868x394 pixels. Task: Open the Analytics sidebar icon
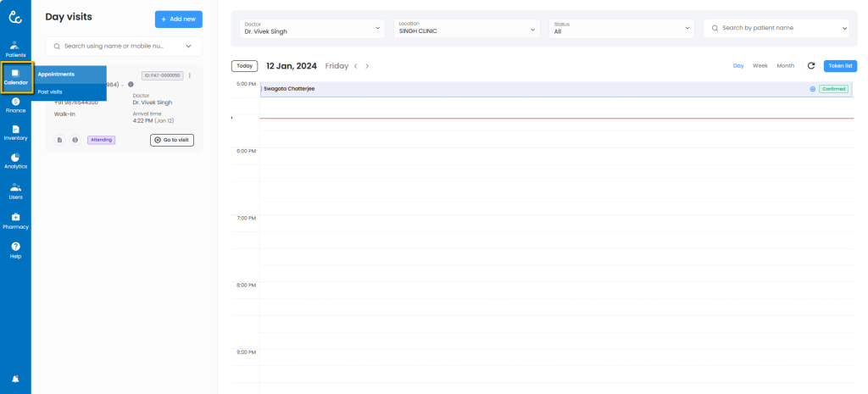pyautogui.click(x=15, y=160)
